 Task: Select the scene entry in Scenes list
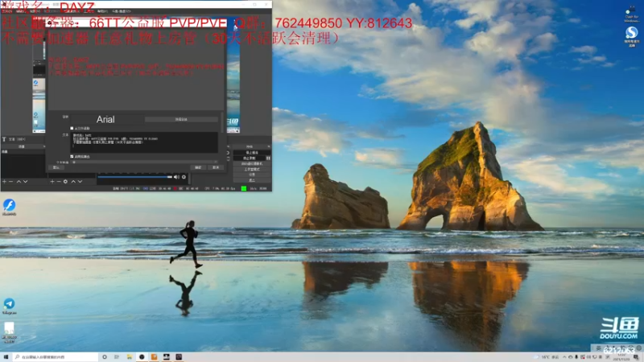(x=23, y=152)
